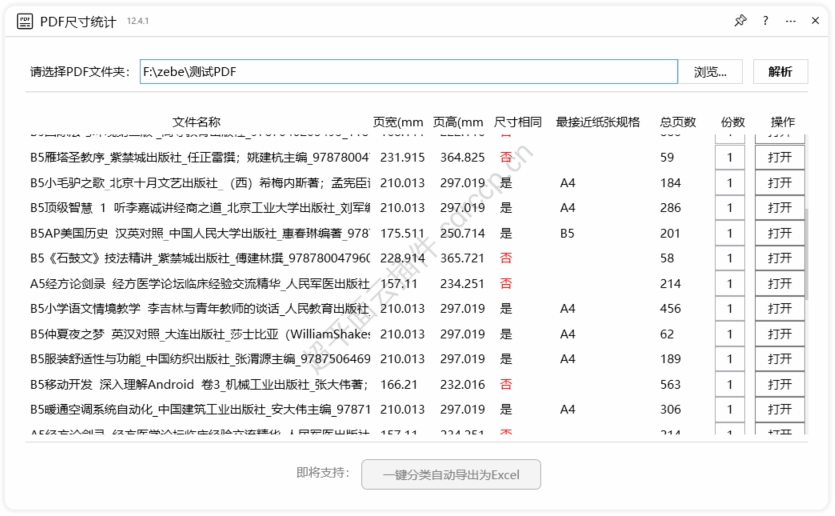The image size is (835, 516).
Task: Edit copies field for B5服装舒适性与功能 row
Action: click(x=730, y=359)
